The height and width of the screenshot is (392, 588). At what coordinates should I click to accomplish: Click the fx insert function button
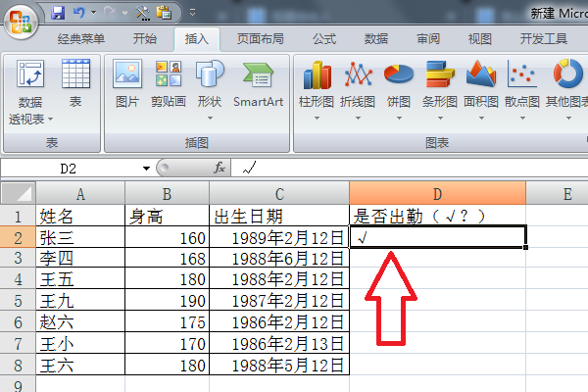[x=220, y=168]
